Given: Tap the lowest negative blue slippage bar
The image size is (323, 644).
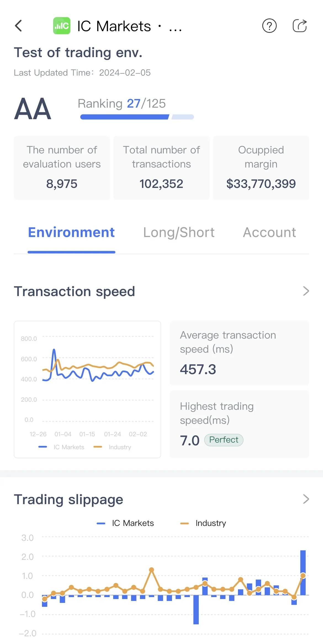Looking at the screenshot, I should click(x=196, y=610).
